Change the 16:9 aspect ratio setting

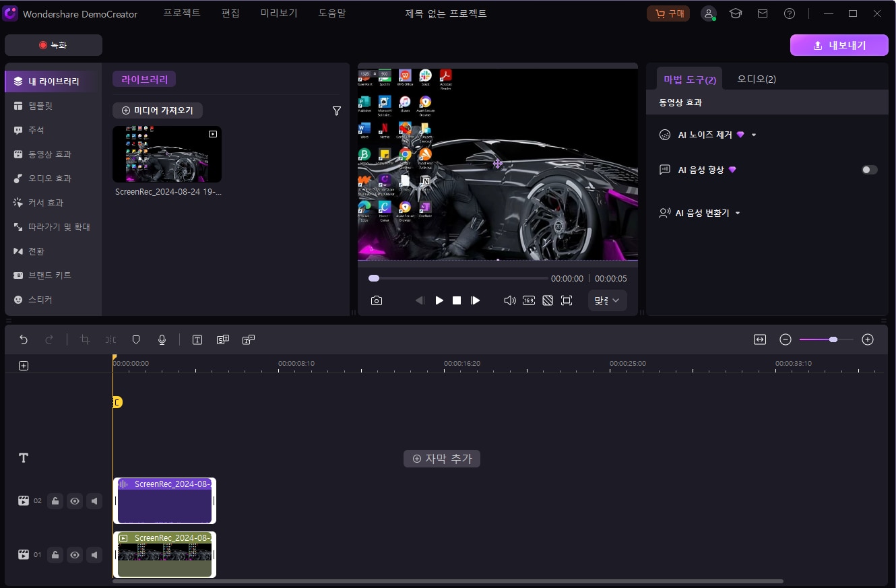point(529,300)
